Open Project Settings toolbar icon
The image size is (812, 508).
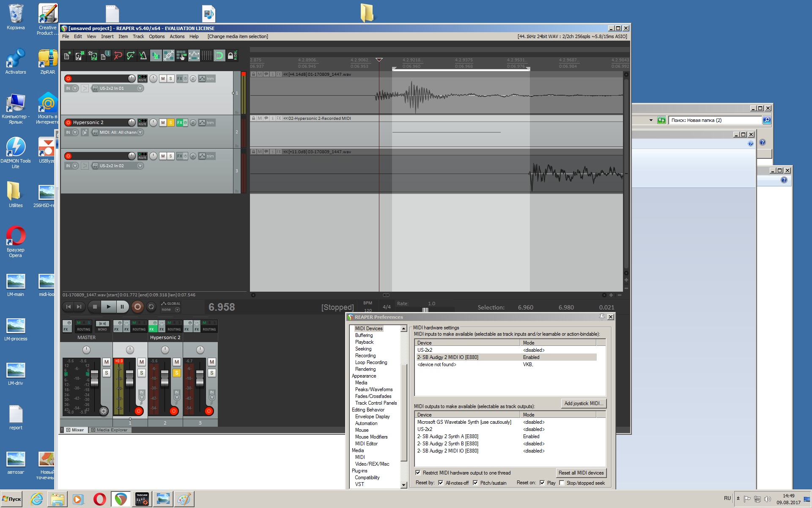(x=105, y=55)
